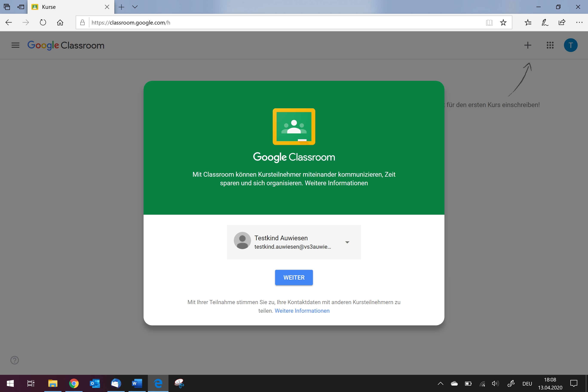The image size is (588, 392).
Task: Restore down the Edge window
Action: coord(558,7)
